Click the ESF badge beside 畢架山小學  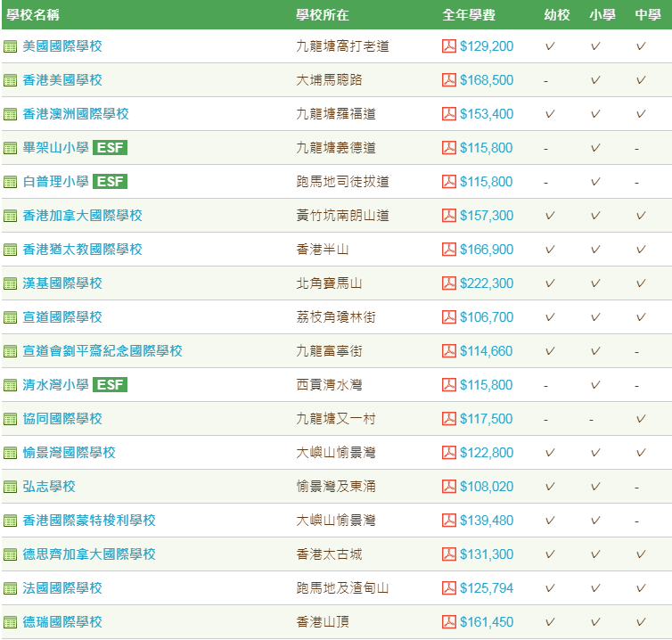(x=111, y=147)
